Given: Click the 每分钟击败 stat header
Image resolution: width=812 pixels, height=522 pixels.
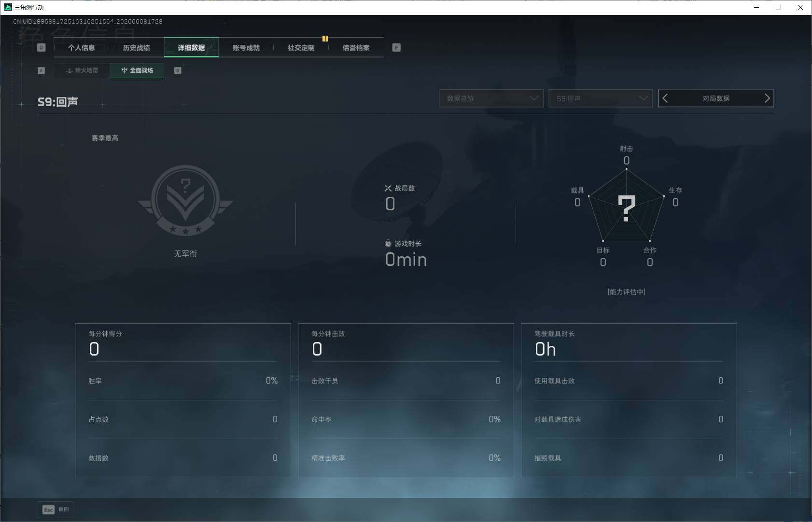Looking at the screenshot, I should point(328,334).
